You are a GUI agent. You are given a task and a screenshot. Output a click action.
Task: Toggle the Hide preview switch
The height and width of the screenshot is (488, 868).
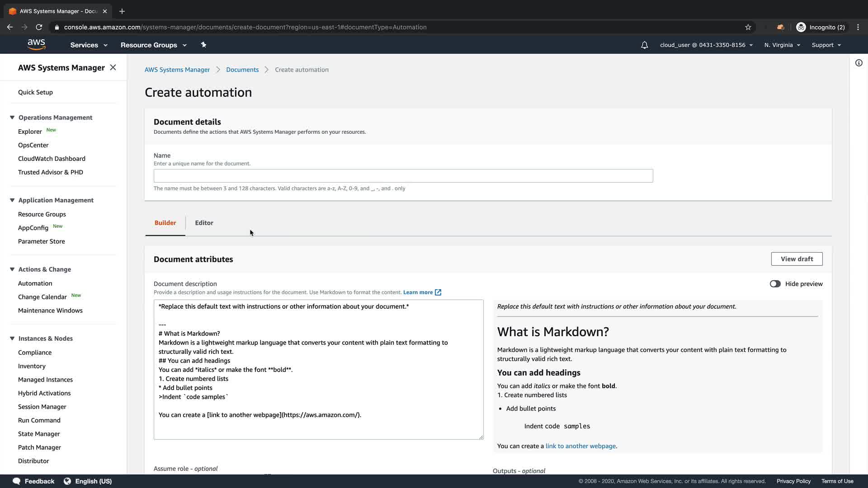tap(775, 284)
